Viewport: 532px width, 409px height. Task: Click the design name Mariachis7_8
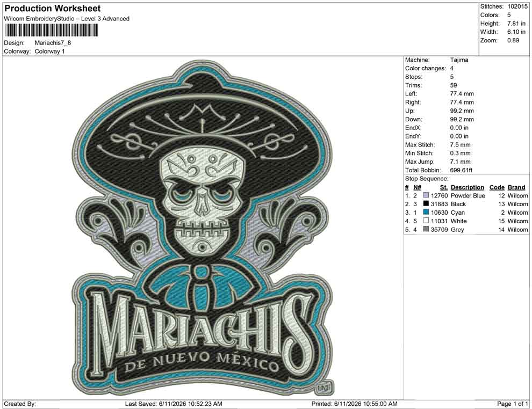tap(53, 43)
